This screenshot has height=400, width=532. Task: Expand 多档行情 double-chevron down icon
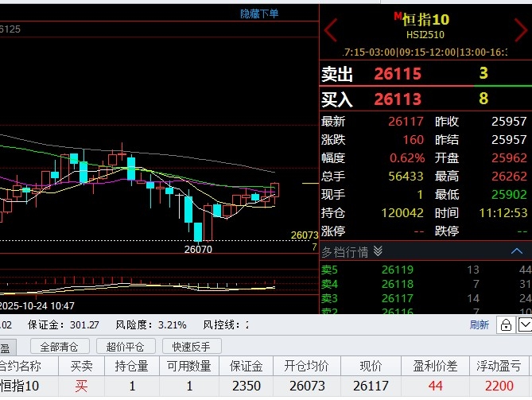click(378, 251)
